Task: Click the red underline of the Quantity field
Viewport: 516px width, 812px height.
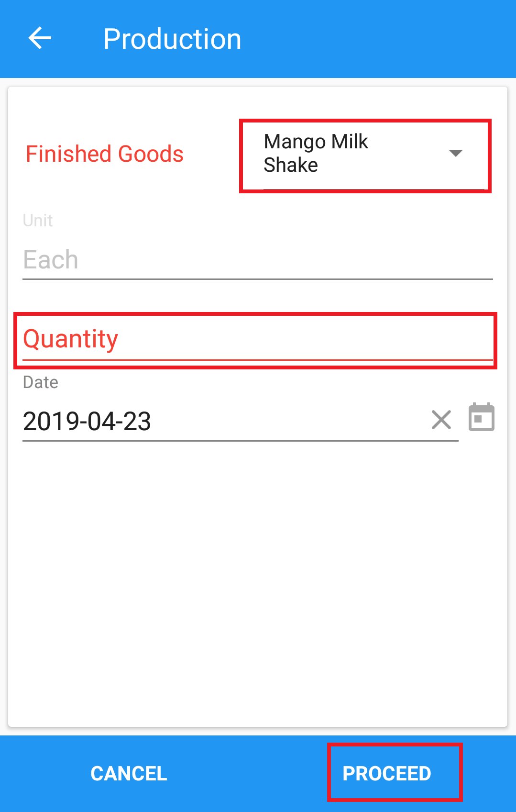Action: [257, 359]
